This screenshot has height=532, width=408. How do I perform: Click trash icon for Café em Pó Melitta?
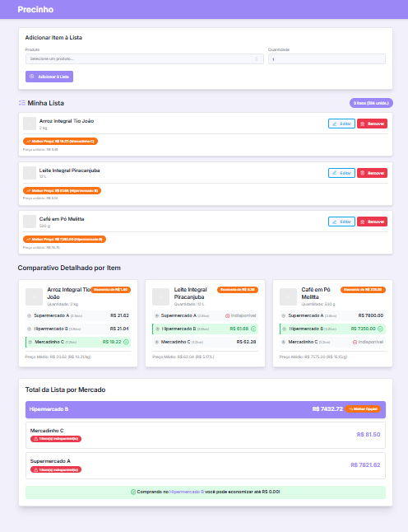point(362,222)
